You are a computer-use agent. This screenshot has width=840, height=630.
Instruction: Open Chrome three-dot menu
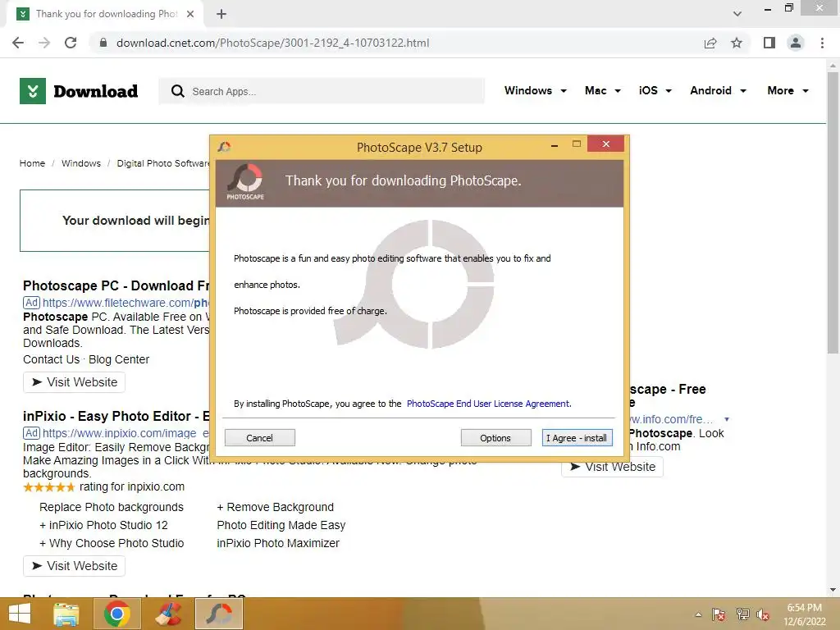pyautogui.click(x=822, y=43)
